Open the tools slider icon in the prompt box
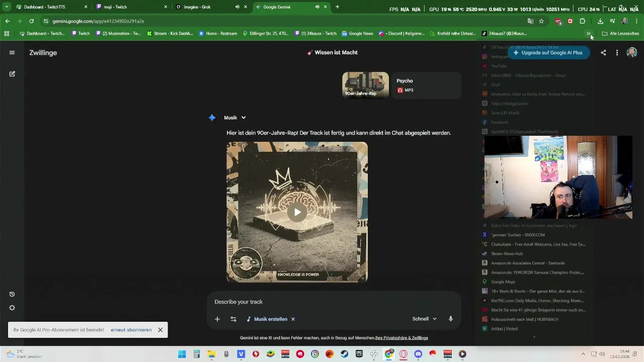Screen dimensions: 644x362 tap(233, 319)
